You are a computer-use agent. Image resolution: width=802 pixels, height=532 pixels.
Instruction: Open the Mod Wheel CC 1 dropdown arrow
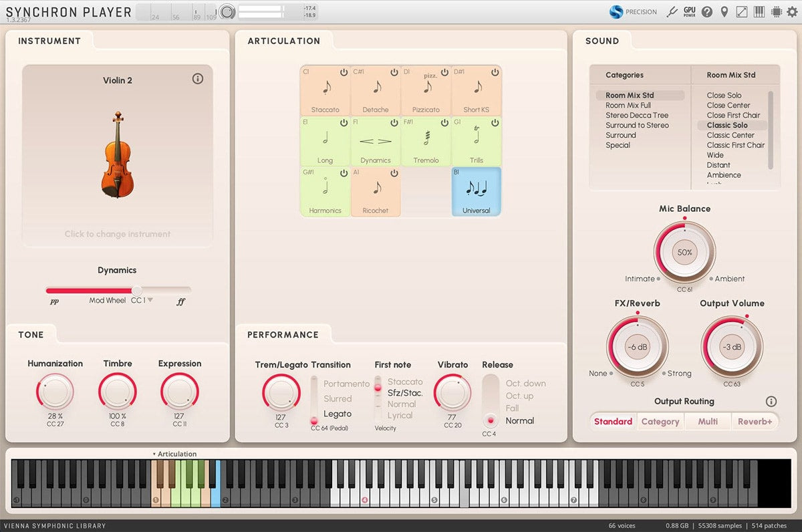pos(150,300)
